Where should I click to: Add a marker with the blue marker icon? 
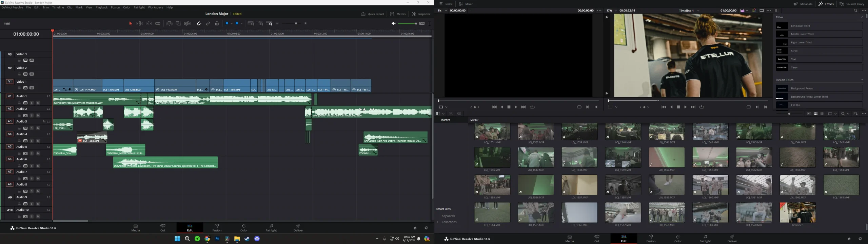coord(237,23)
